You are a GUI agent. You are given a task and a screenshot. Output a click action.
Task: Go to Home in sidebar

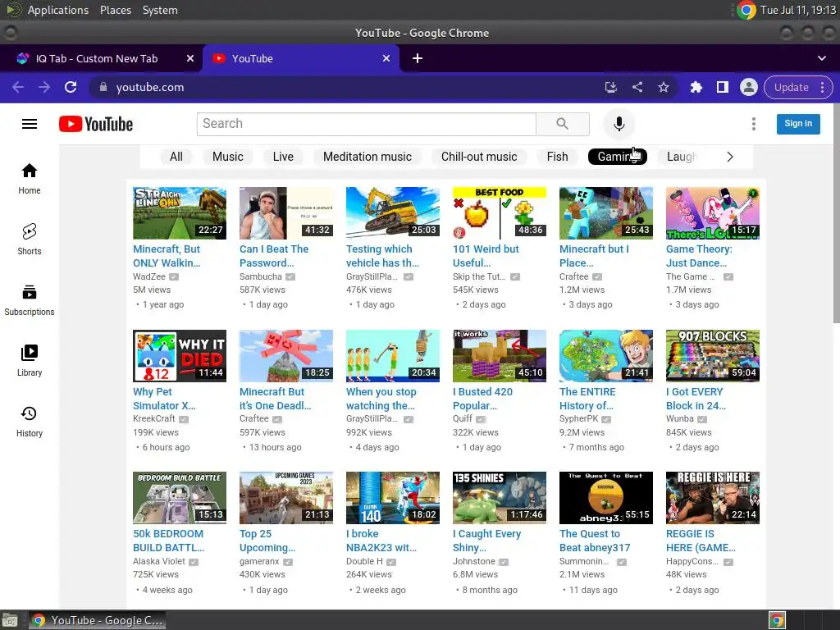click(x=30, y=179)
